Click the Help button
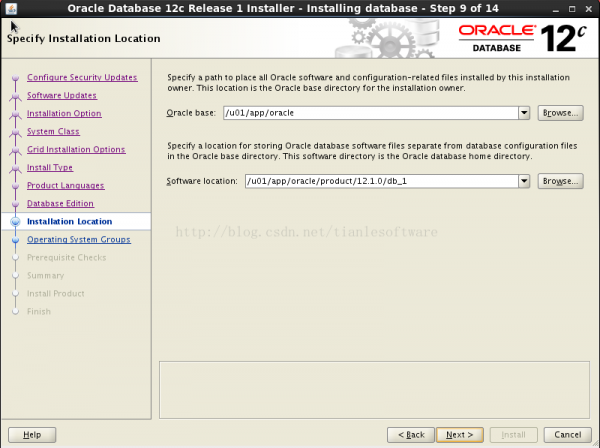This screenshot has height=448, width=600. click(x=32, y=435)
